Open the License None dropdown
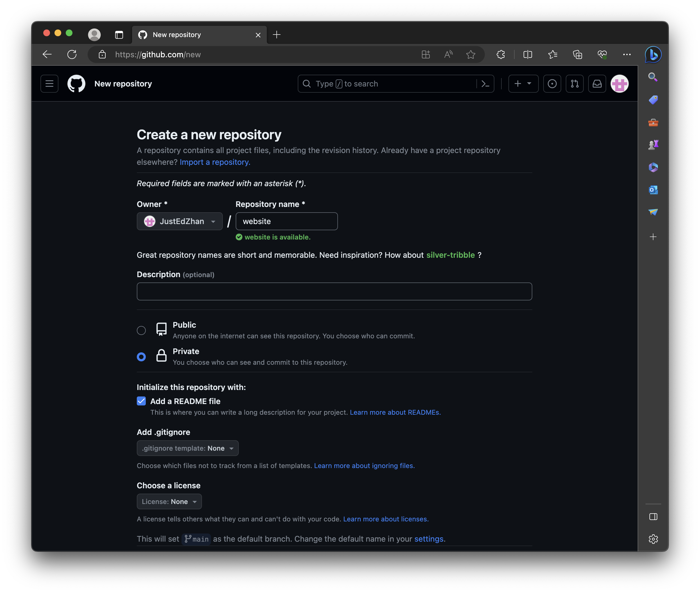The height and width of the screenshot is (593, 700). pyautogui.click(x=169, y=501)
